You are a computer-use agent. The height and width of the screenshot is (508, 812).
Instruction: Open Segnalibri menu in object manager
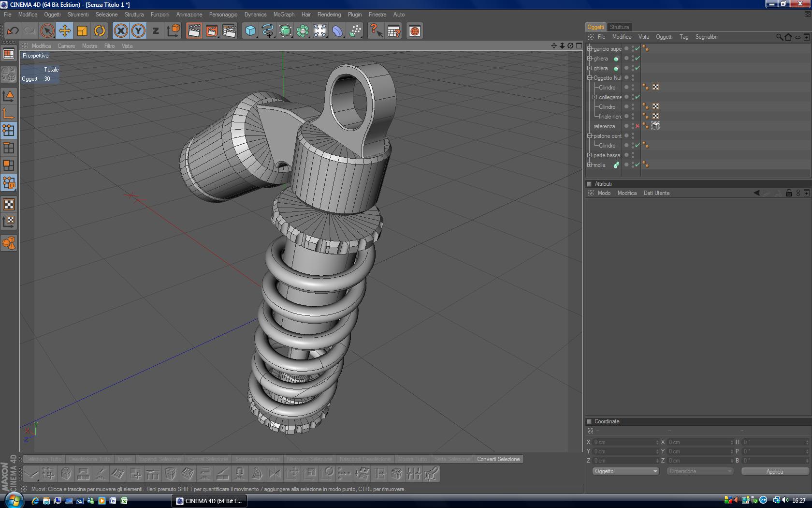[x=706, y=37]
